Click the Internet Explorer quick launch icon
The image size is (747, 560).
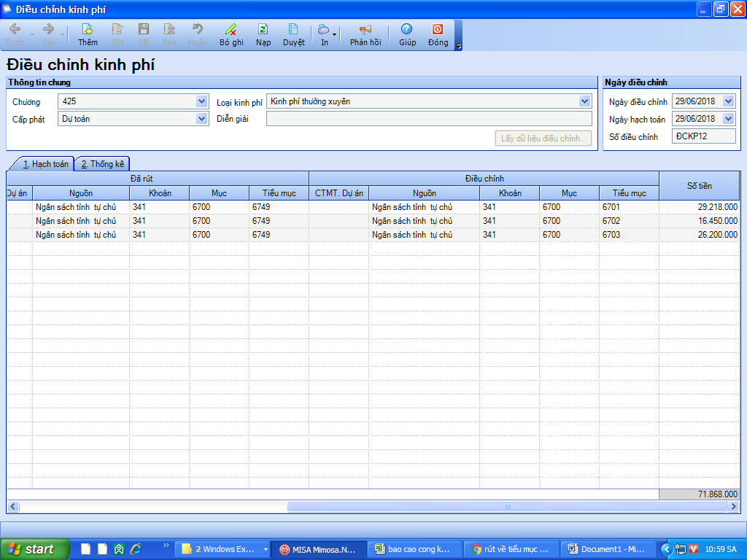[x=136, y=550]
